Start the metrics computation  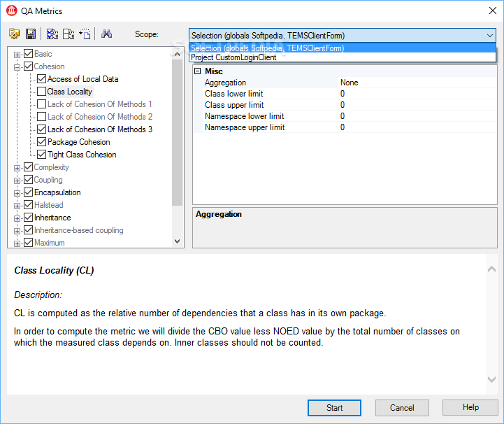[x=334, y=408]
